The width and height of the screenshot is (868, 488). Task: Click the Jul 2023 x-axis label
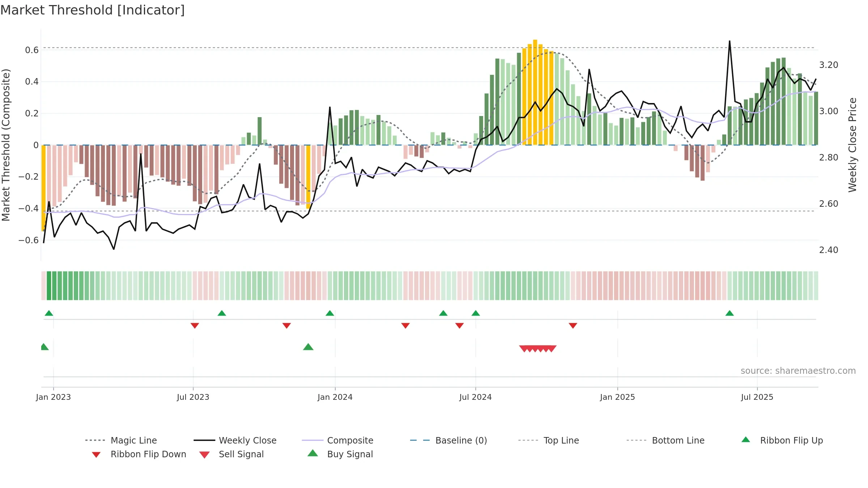tap(193, 397)
